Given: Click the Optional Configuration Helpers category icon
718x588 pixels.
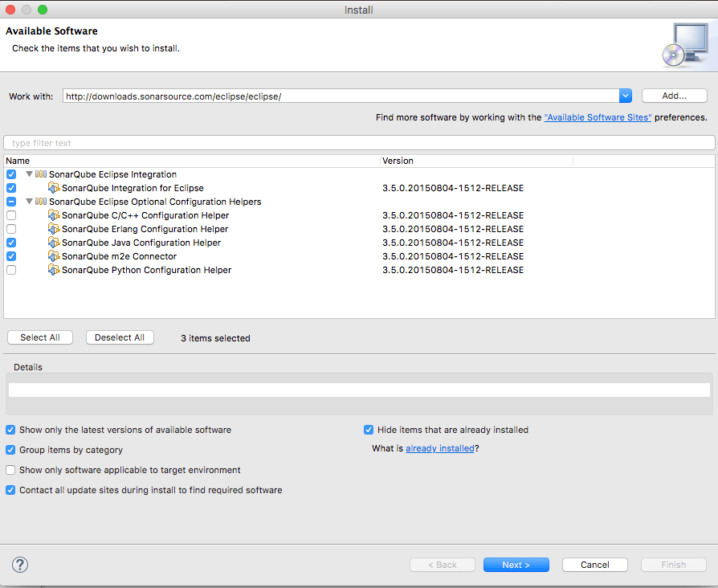Looking at the screenshot, I should [41, 202].
